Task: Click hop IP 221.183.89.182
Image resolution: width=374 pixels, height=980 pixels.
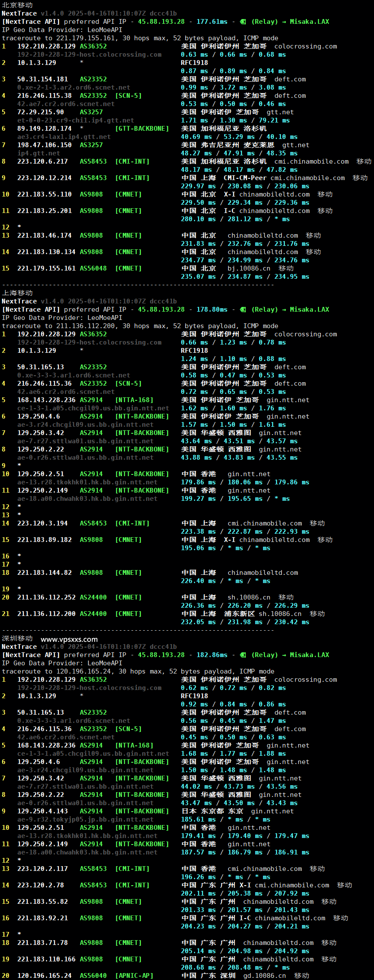Action: (45, 540)
